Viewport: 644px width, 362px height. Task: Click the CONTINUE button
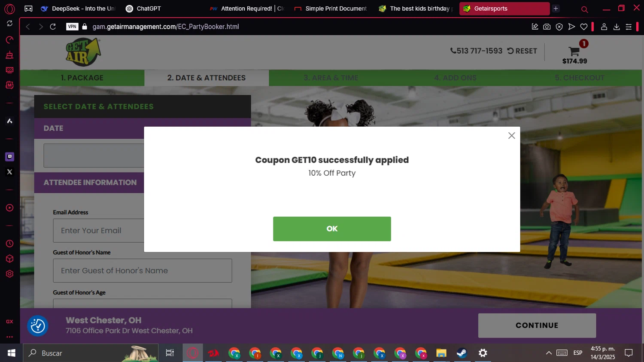(x=537, y=325)
